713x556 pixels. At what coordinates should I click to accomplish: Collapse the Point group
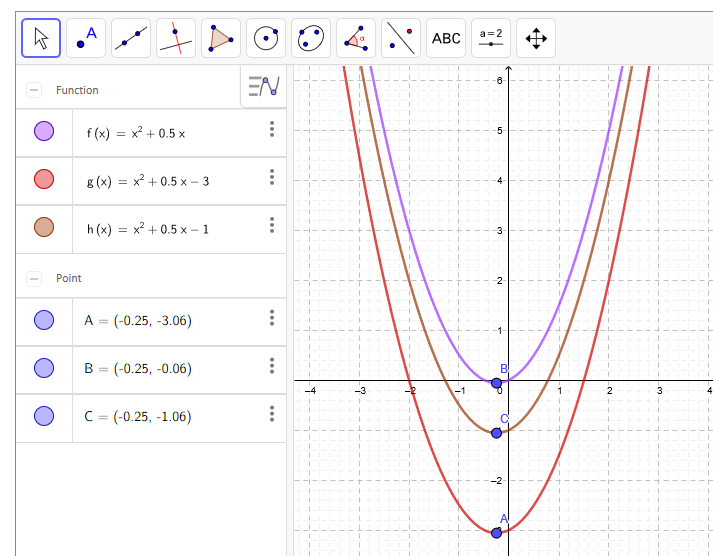point(34,278)
